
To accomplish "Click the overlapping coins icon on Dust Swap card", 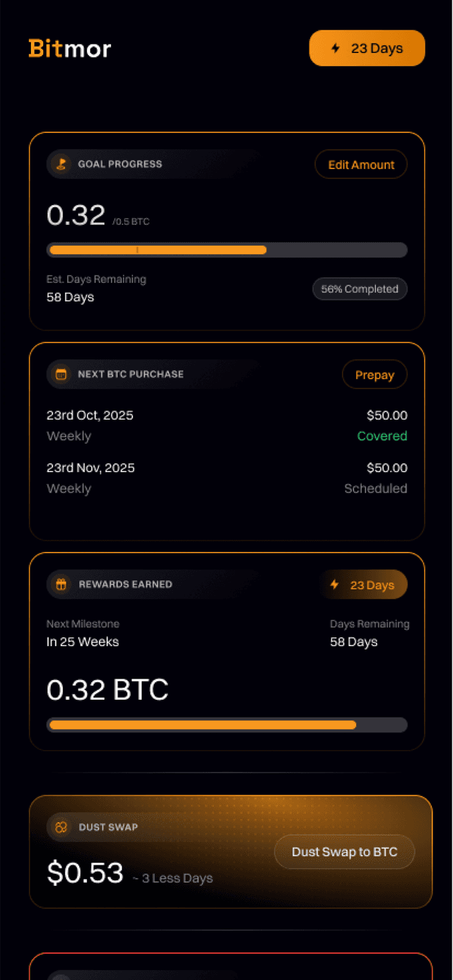I will [61, 826].
